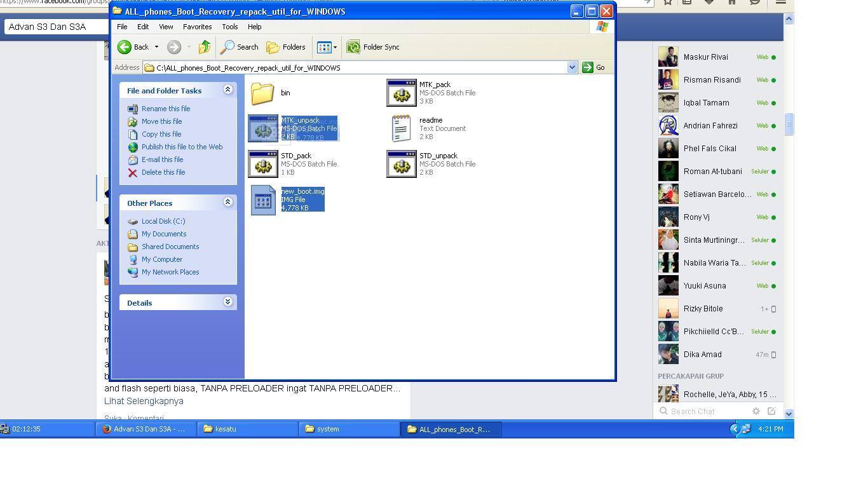The height and width of the screenshot is (488, 868).
Task: Click Roman At-tubani avatar in chat list
Action: [668, 172]
